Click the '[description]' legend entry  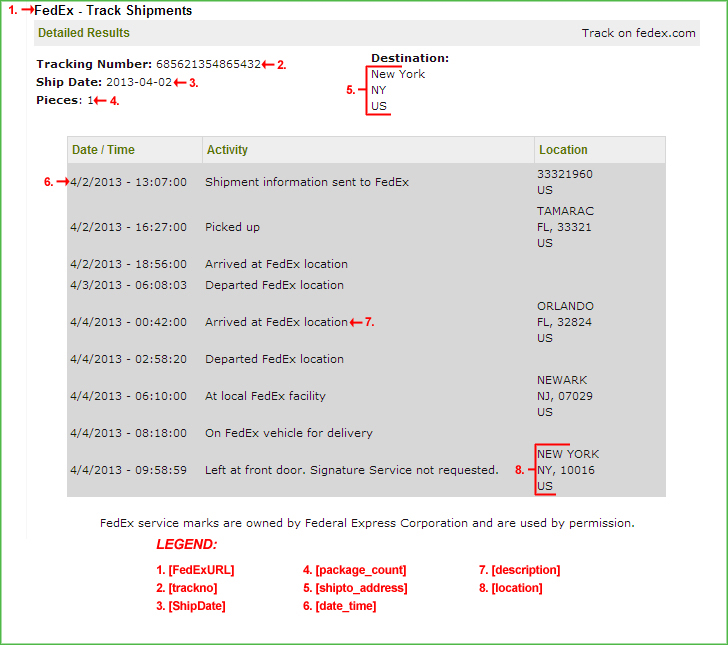tap(518, 570)
